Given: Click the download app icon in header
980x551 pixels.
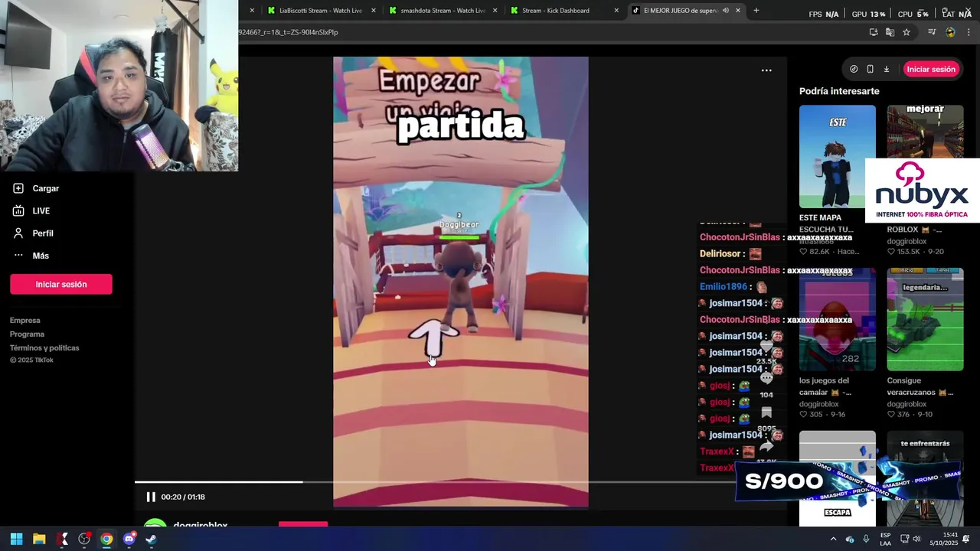Looking at the screenshot, I should pyautogui.click(x=887, y=69).
